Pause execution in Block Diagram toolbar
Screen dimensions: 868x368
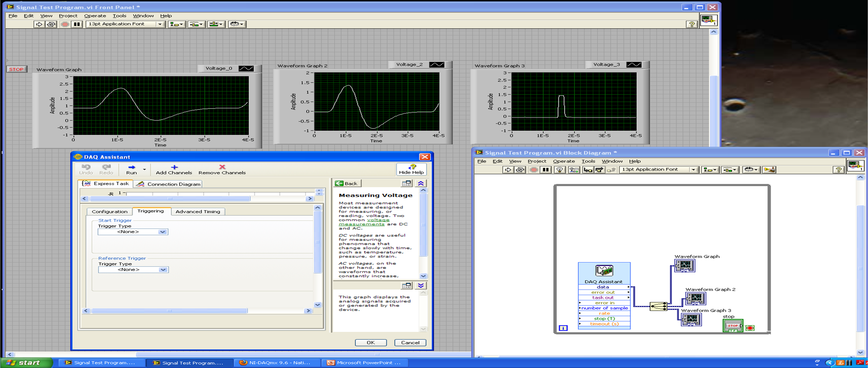(x=546, y=170)
